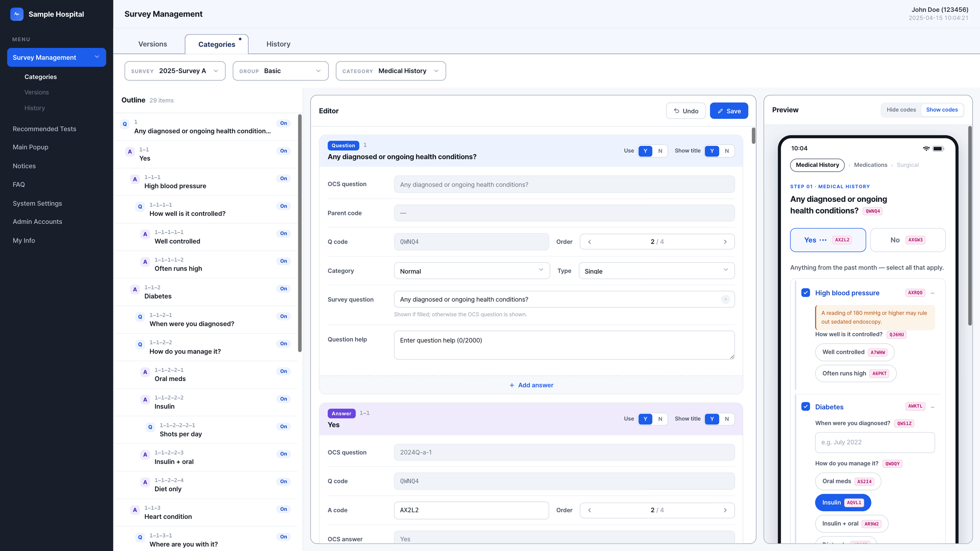This screenshot has height=551, width=980.
Task: Set Question Show title to N
Action: [x=727, y=151]
